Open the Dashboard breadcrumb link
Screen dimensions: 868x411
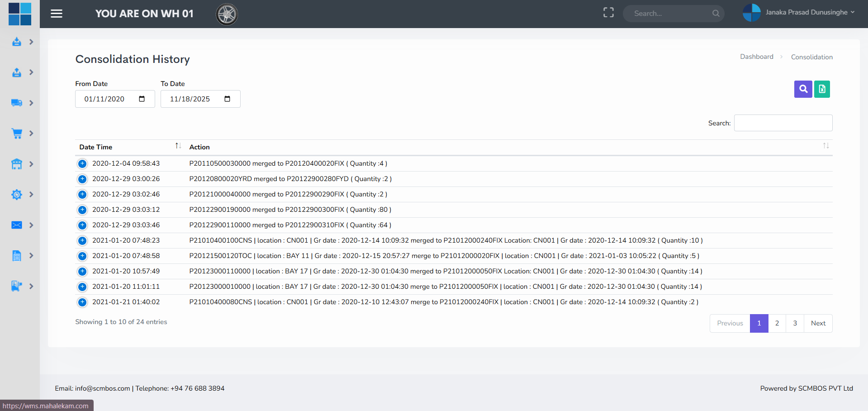756,57
